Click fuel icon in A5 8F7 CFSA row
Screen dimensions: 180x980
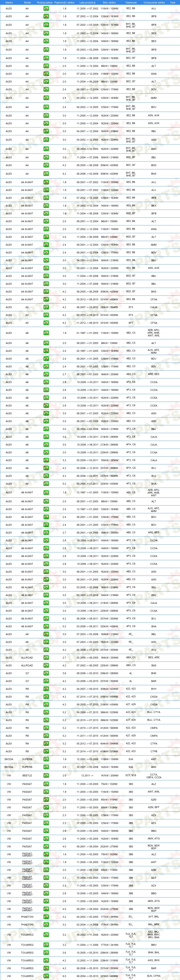pos(46,323)
